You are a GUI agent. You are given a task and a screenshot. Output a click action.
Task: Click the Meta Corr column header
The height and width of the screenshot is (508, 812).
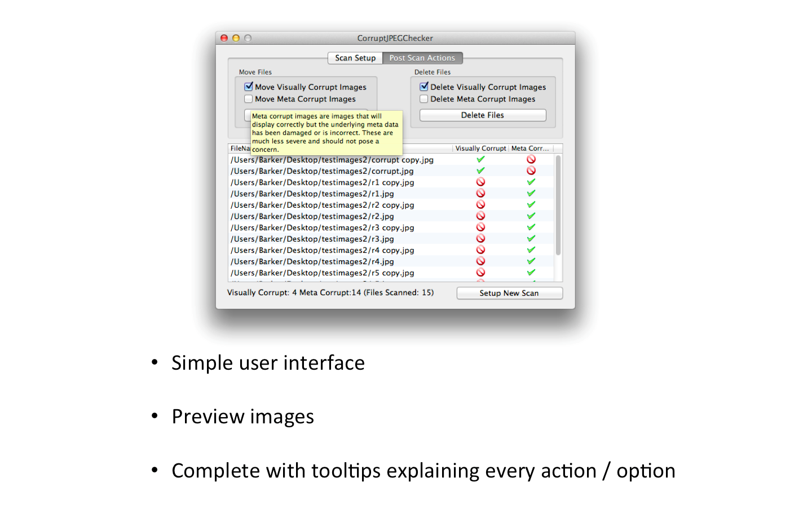tap(531, 148)
